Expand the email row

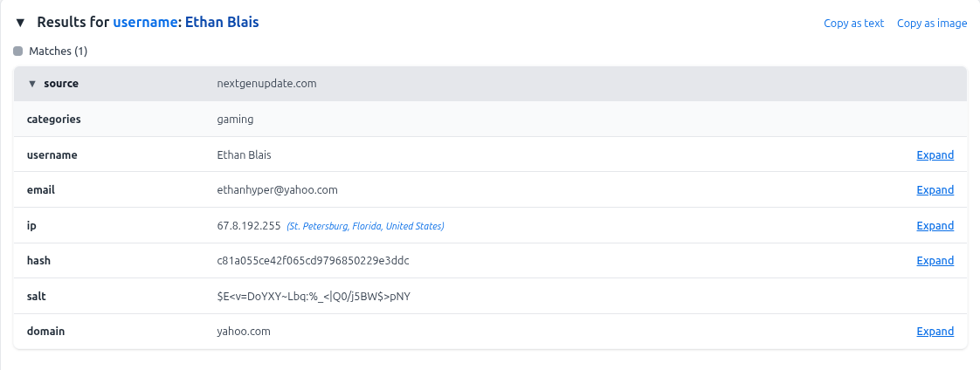click(935, 190)
